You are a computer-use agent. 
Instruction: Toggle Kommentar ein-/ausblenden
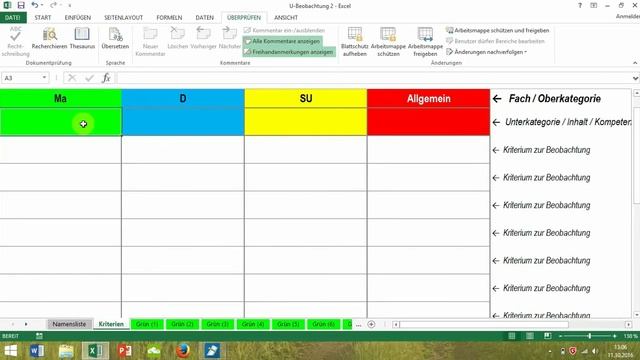284,30
